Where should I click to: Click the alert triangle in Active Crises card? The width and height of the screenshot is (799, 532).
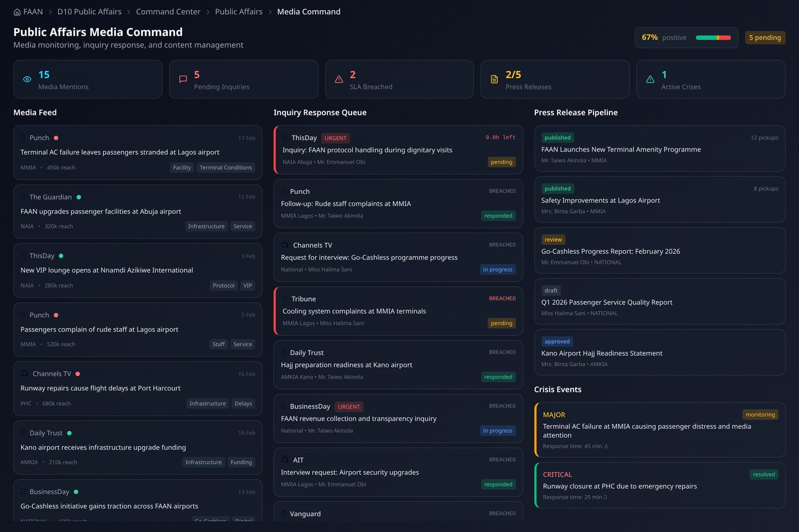click(x=650, y=79)
